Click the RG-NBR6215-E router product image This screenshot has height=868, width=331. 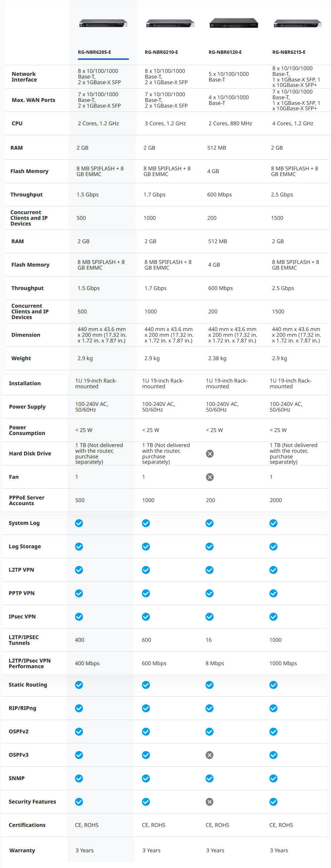click(298, 24)
